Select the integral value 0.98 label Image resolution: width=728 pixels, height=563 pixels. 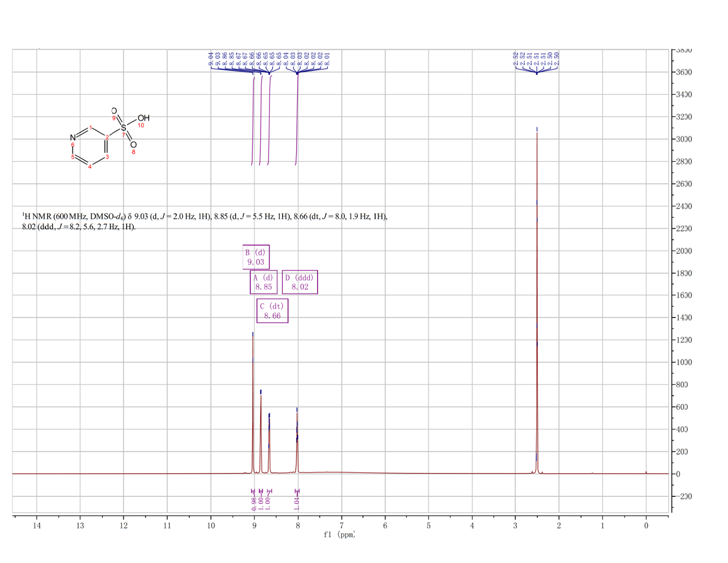tap(254, 504)
